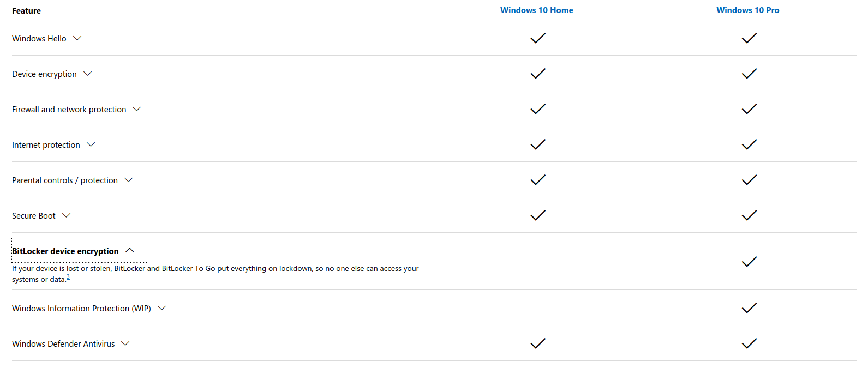Viewport: 868px width, 380px height.
Task: Open the Windows 10 Home column link
Action: [x=536, y=10]
